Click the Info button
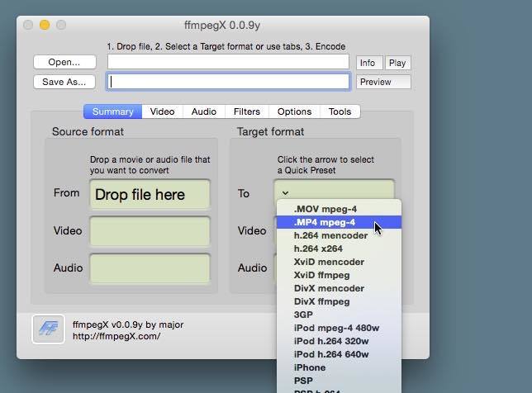This screenshot has height=393, width=532. tap(369, 63)
